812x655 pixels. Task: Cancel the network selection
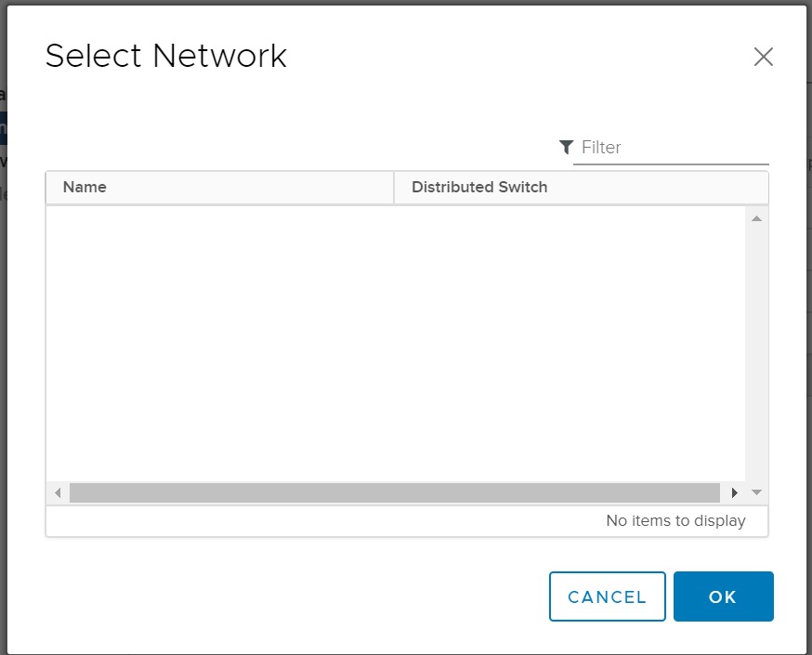(607, 596)
